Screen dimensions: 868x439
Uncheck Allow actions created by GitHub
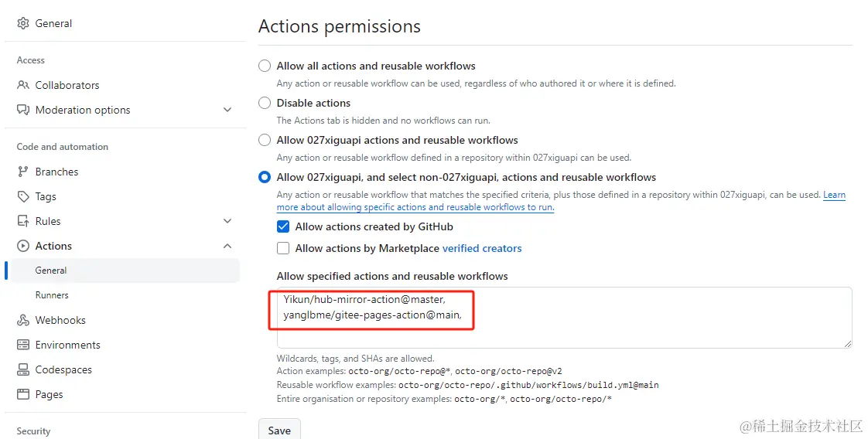click(283, 226)
